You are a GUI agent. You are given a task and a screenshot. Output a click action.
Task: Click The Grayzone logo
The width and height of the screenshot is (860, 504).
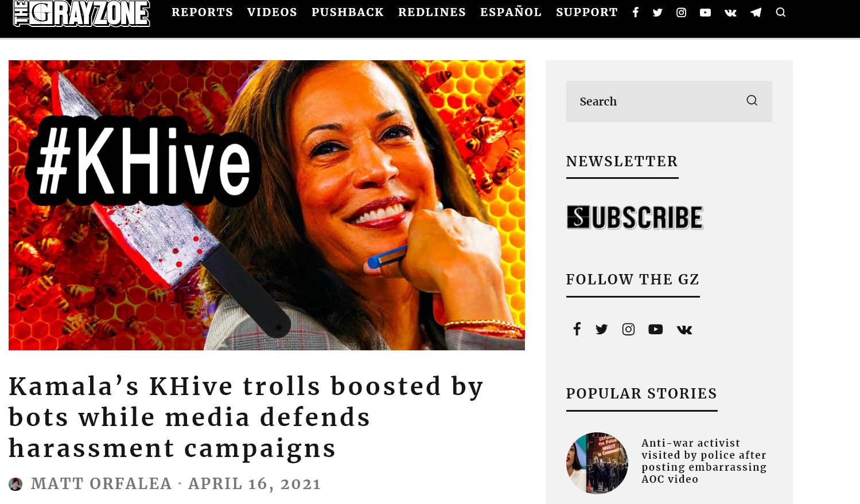[x=81, y=13]
